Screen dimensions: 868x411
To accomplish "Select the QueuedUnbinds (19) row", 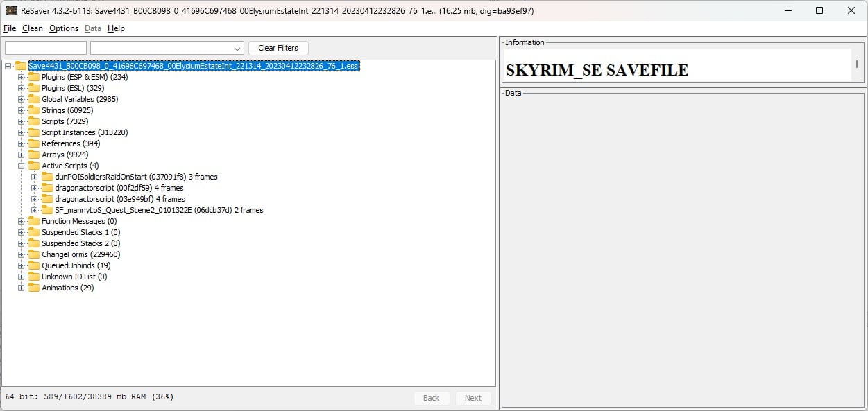I will tap(76, 265).
